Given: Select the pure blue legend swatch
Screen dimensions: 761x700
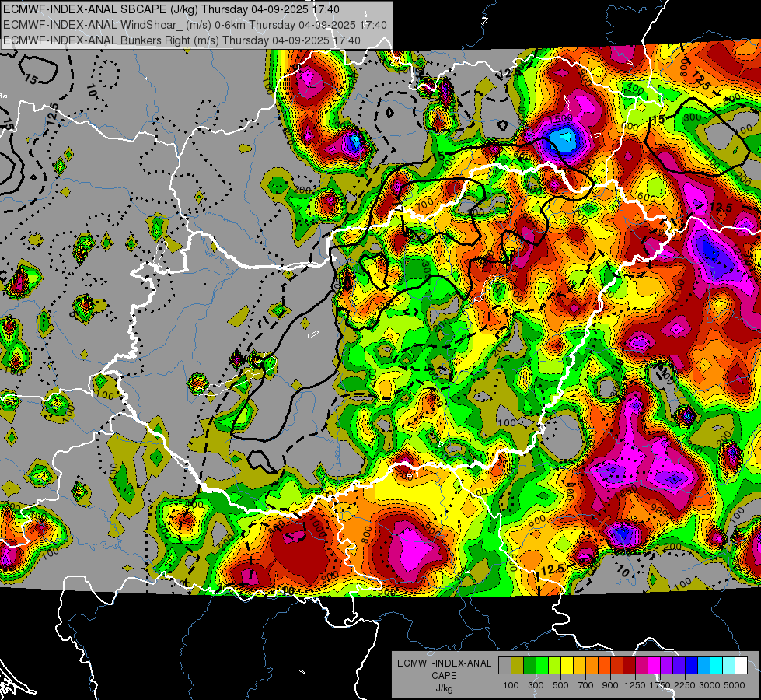Looking at the screenshot, I should (691, 666).
